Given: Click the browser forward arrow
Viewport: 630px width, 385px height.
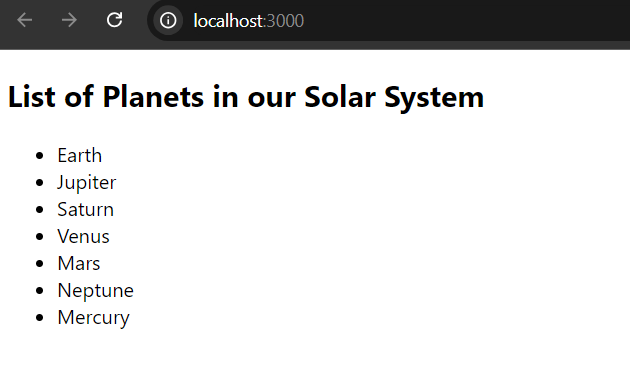Looking at the screenshot, I should coord(69,20).
